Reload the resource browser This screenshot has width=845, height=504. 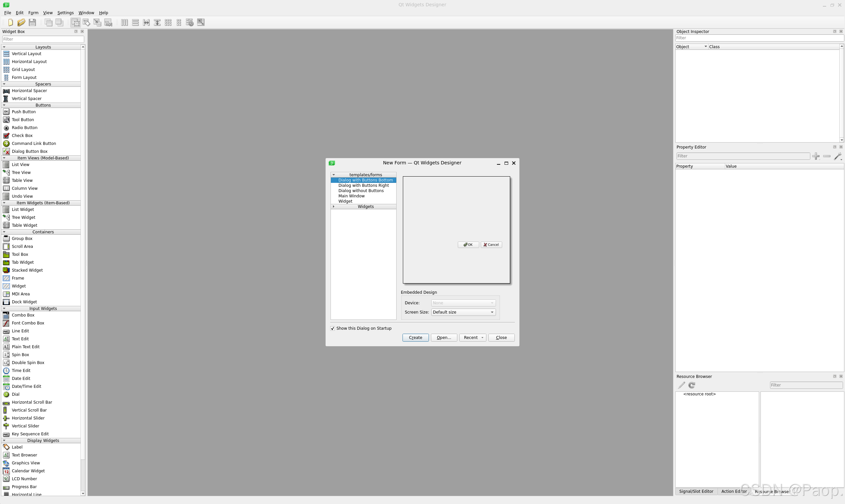pyautogui.click(x=691, y=385)
